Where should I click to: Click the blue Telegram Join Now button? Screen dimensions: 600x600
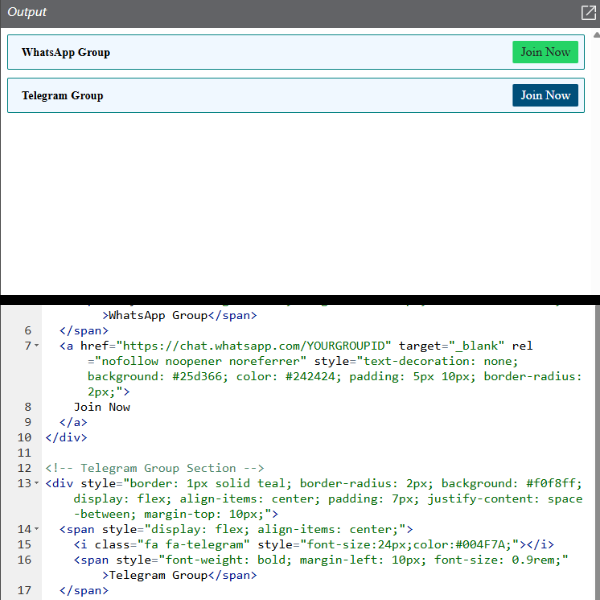(545, 95)
